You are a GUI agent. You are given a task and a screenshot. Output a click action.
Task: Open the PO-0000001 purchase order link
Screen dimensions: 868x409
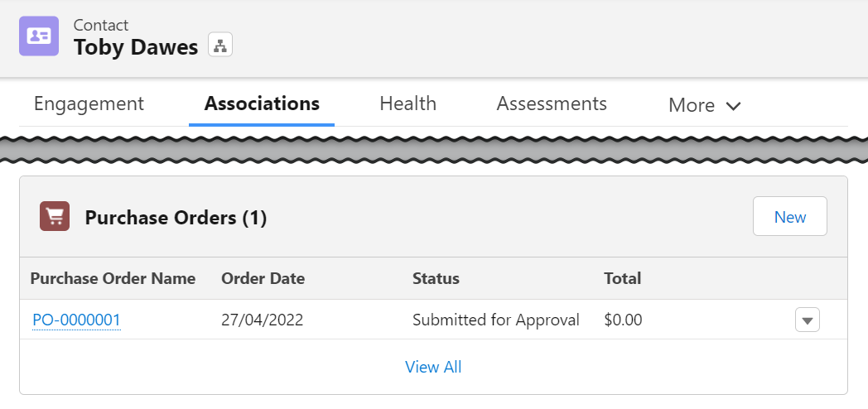coord(76,320)
